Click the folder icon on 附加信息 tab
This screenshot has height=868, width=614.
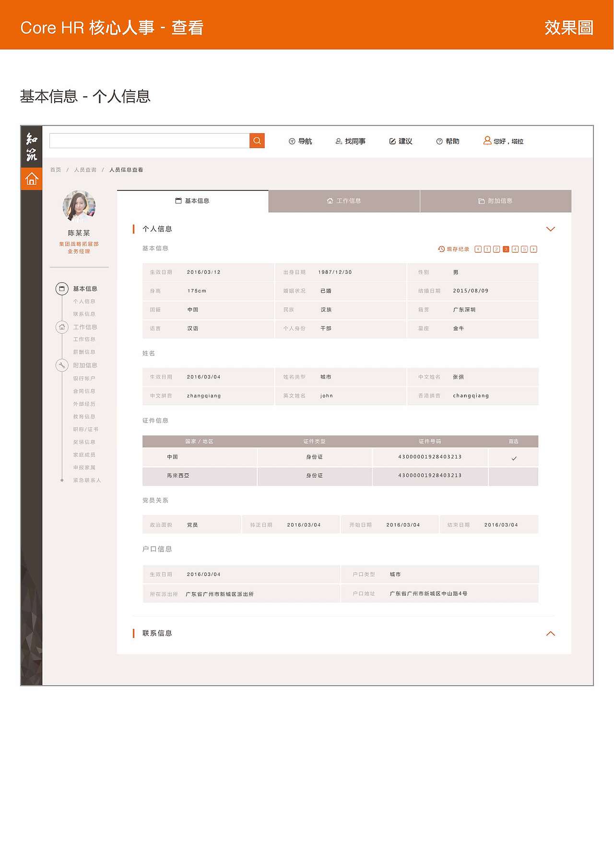pos(481,201)
